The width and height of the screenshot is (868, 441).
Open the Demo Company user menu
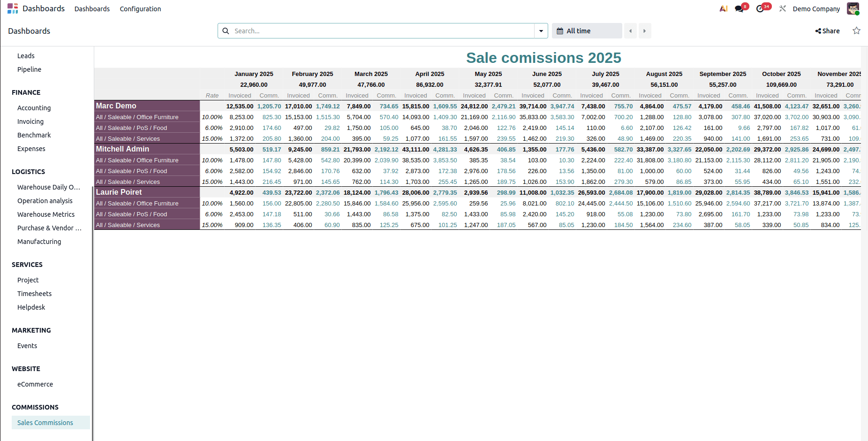tap(816, 8)
